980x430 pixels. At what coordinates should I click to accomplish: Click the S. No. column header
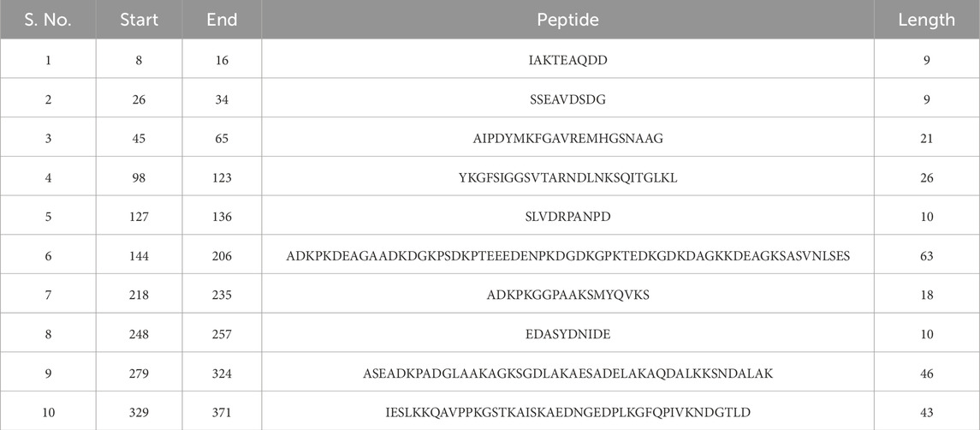click(48, 20)
